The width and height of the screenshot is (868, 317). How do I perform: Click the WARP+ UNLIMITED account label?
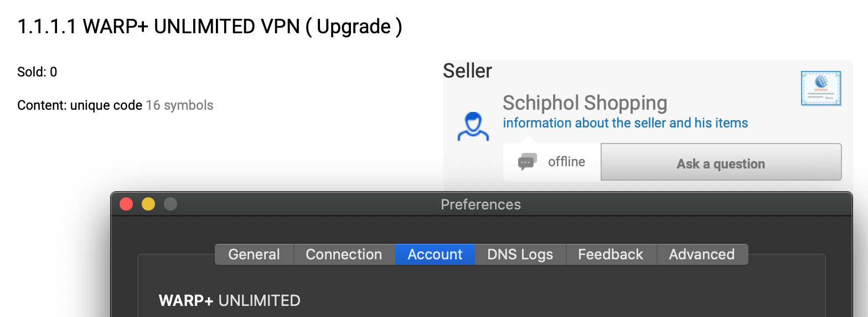(229, 300)
